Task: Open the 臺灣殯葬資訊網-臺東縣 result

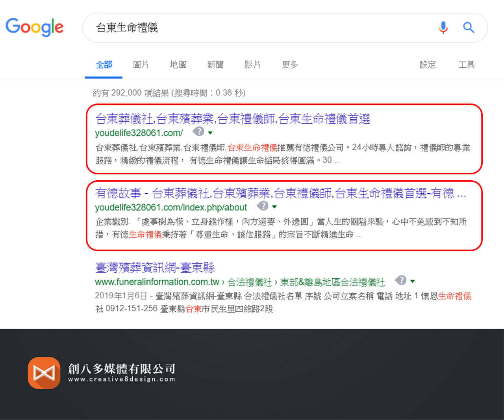Action: point(155,268)
